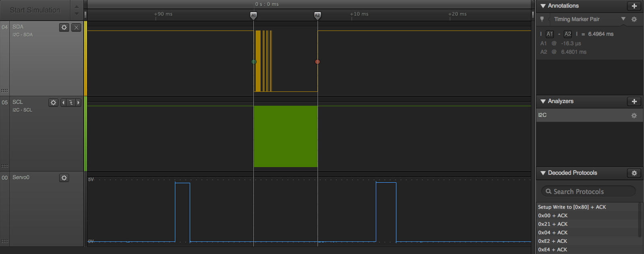Click the SCL channel name label
This screenshot has width=644, height=254.
(x=18, y=102)
